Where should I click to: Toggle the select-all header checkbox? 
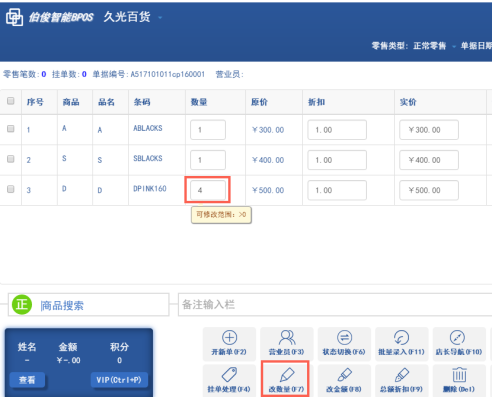click(x=11, y=101)
